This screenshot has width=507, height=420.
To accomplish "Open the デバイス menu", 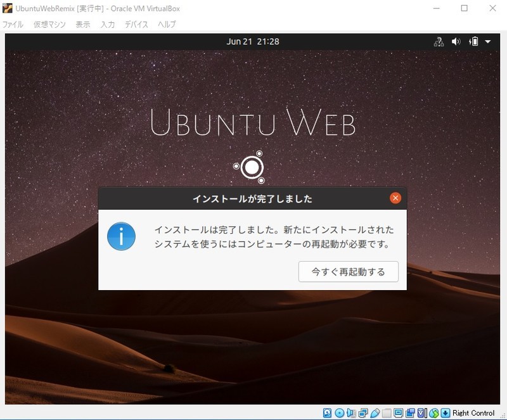I will click(x=136, y=24).
